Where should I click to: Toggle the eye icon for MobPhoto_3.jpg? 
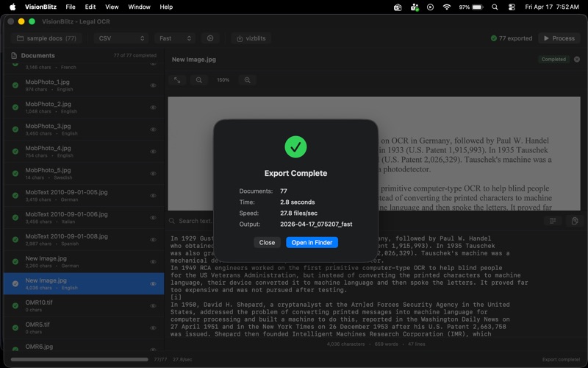(153, 130)
